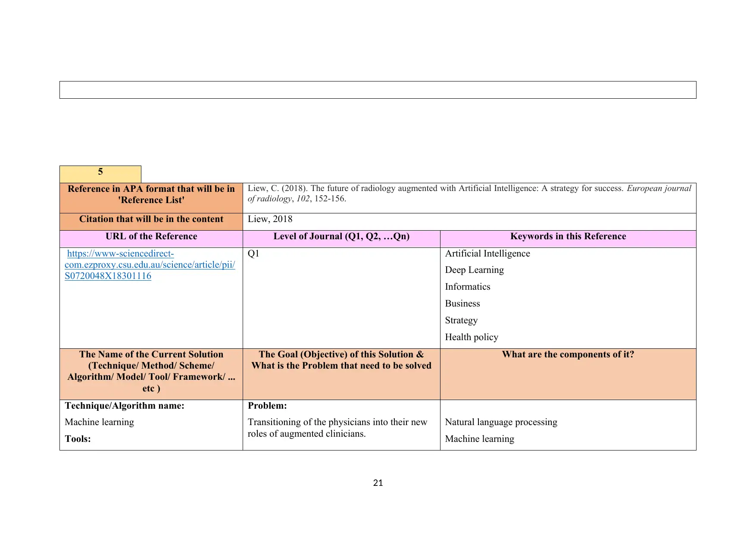Click 'Citation that will be in the content' cell
This screenshot has height=535, width=756.
[151, 222]
